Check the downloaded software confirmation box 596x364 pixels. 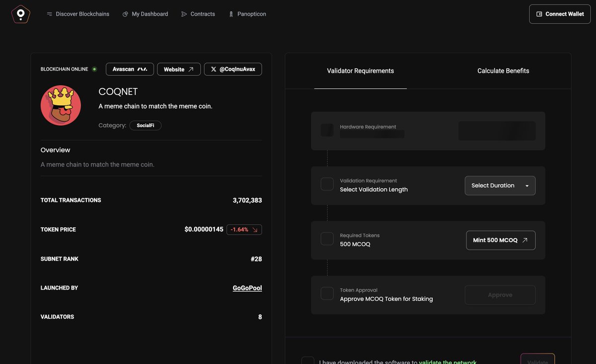[x=308, y=360]
